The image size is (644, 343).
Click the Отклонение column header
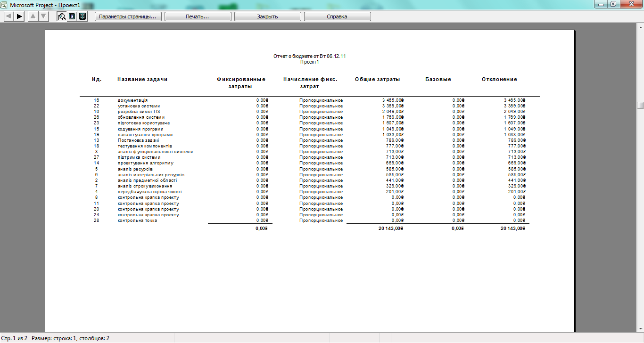(499, 79)
